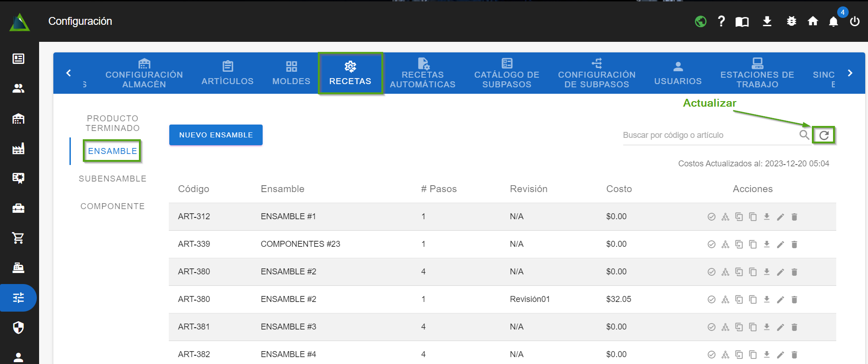
Task: Delete ENSAMBLE #1 using its trash icon
Action: point(794,217)
